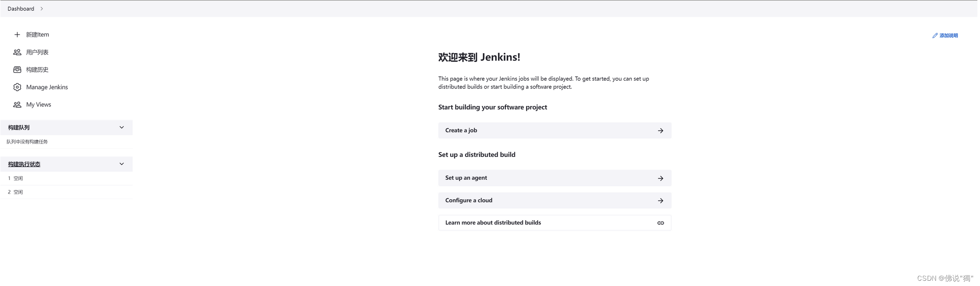Open the 用户列表 sidebar entry
Screen dimensions: 980x286
click(37, 52)
